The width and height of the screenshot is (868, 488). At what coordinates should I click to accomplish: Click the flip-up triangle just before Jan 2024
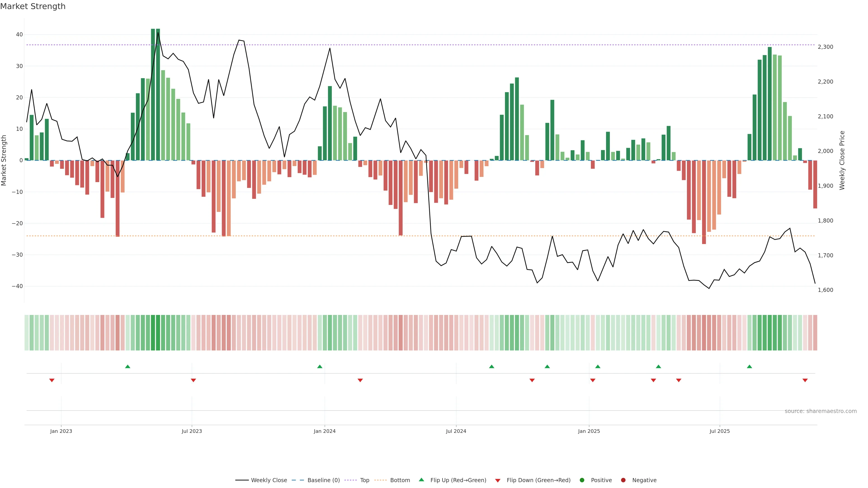320,366
